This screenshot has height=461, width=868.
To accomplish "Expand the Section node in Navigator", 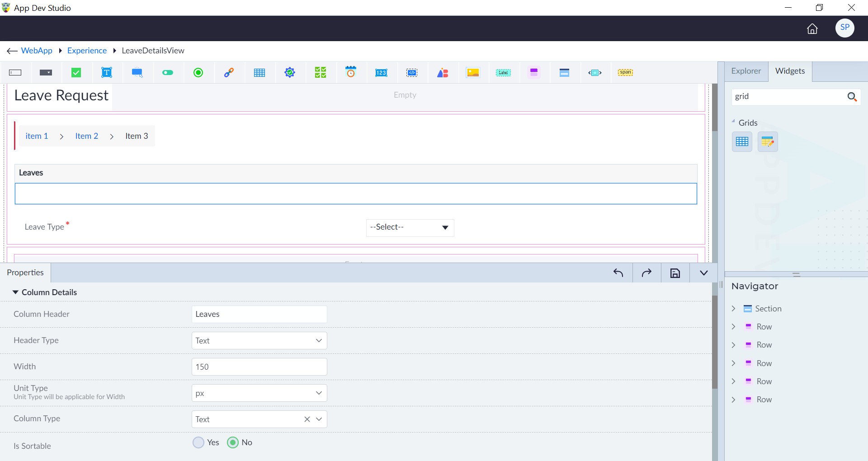I will (x=733, y=309).
